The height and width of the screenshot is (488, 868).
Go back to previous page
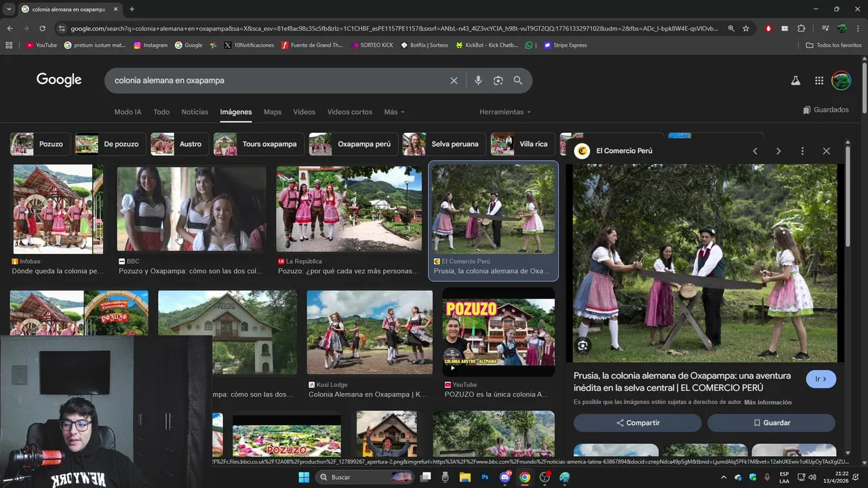point(9,28)
